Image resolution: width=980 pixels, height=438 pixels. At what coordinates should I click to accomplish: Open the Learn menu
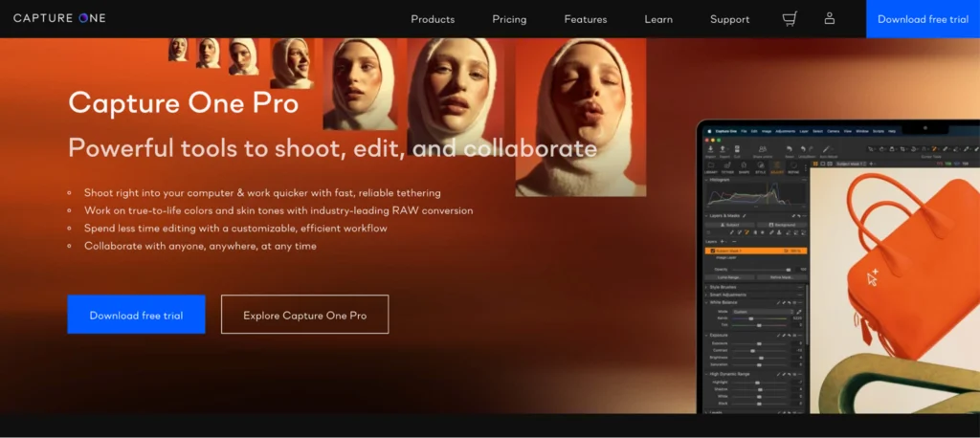coord(658,19)
